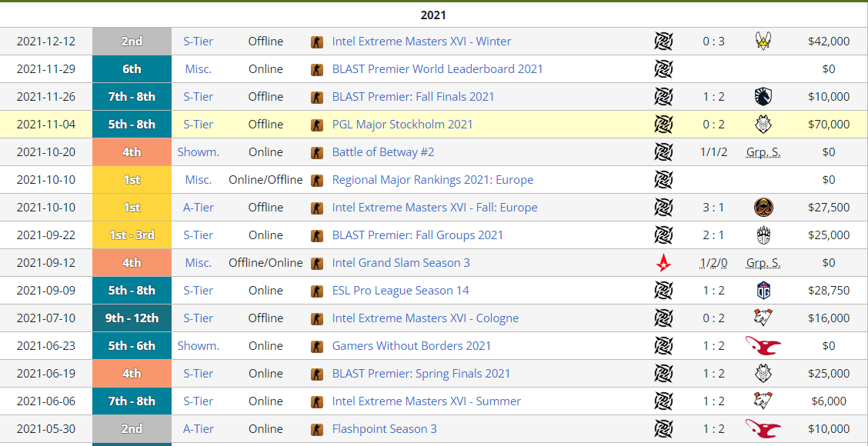Open the Grp. S. link in the Battle of Betway row
Screen dimensions: 868x446
763,151
